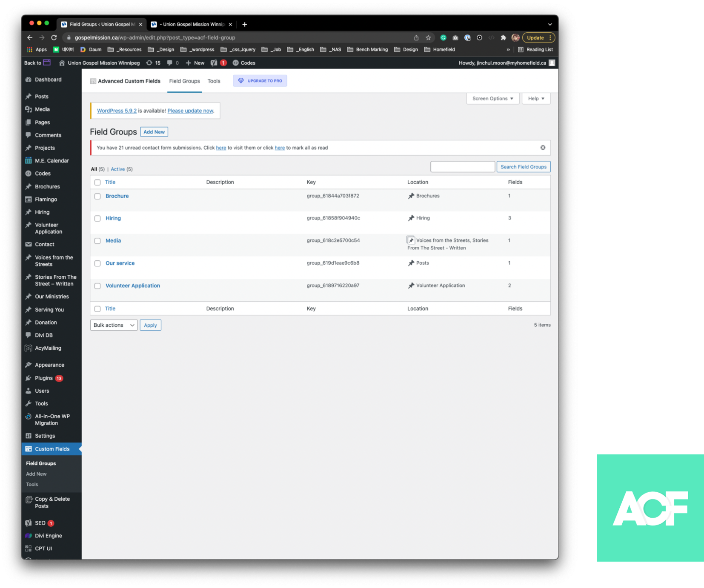Screen dimensions: 704x588
Task: Open the Yoast SEO admin bar icon
Action: tap(214, 63)
